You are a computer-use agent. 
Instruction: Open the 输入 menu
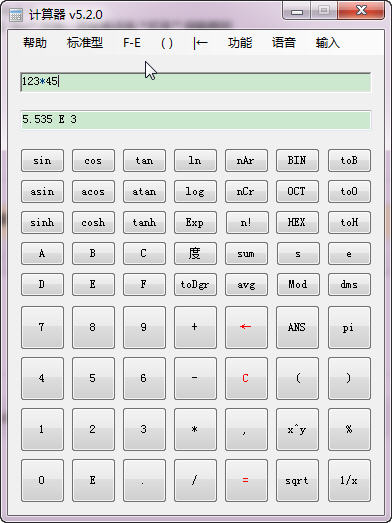[x=327, y=43]
